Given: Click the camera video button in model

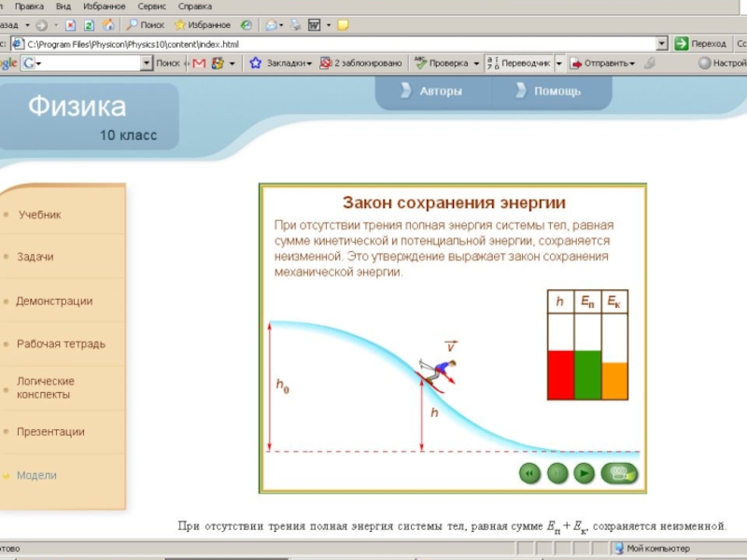Looking at the screenshot, I should [619, 473].
